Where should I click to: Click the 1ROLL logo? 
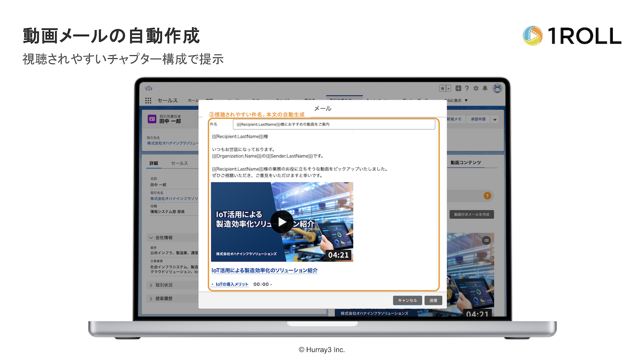(572, 36)
